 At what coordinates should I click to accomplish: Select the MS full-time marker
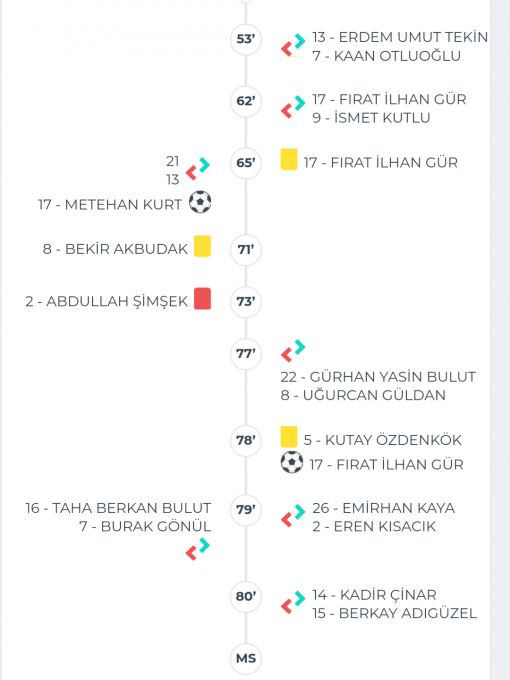246,658
